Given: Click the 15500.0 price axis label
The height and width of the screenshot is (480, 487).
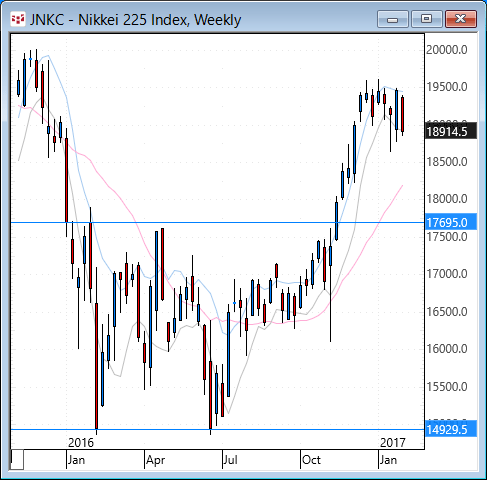Looking at the screenshot, I should click(447, 387).
